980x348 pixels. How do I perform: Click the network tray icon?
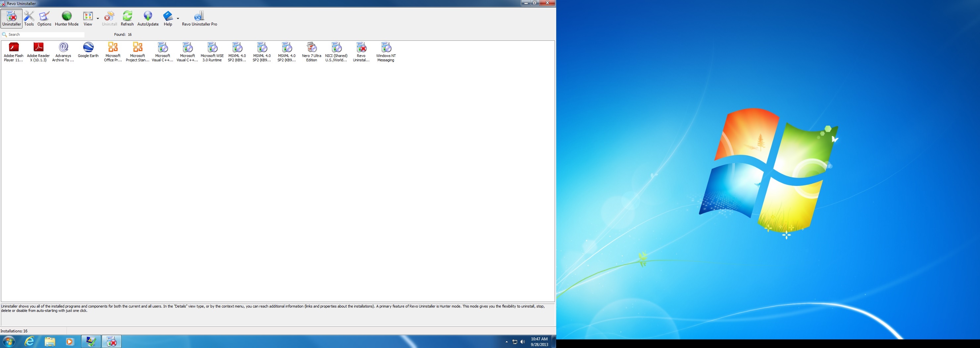515,342
